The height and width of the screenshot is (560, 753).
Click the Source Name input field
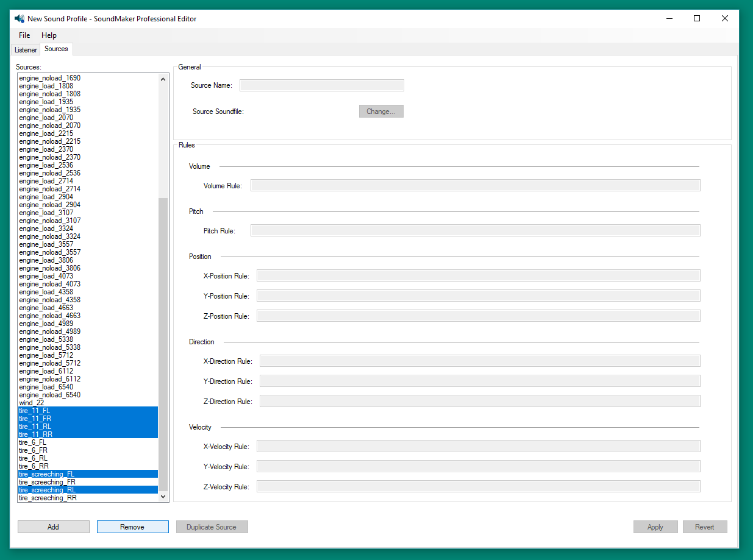[322, 85]
